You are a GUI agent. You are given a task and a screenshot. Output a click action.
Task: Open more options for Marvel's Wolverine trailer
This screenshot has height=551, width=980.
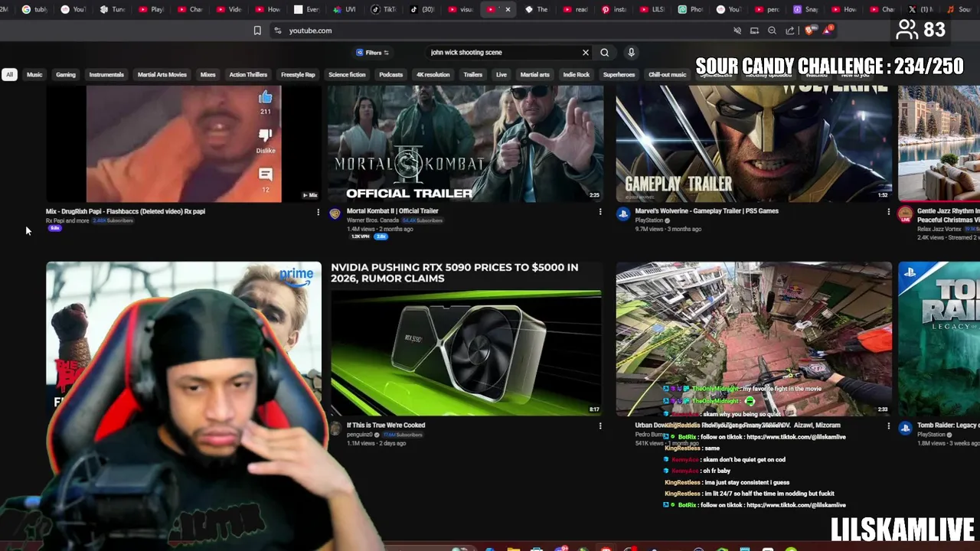[888, 211]
